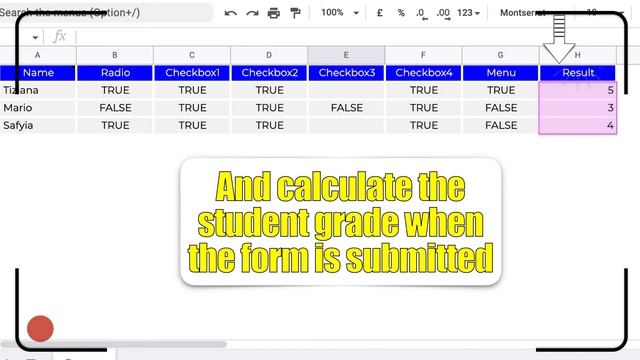Image resolution: width=640 pixels, height=360 pixels.
Task: Select the Safyia name cell
Action: coord(38,125)
